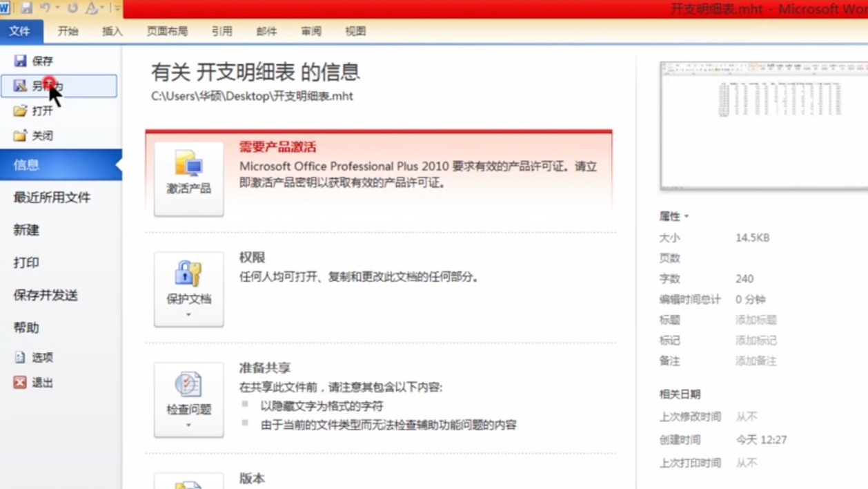Expand the 属性 properties dropdown

coord(674,216)
